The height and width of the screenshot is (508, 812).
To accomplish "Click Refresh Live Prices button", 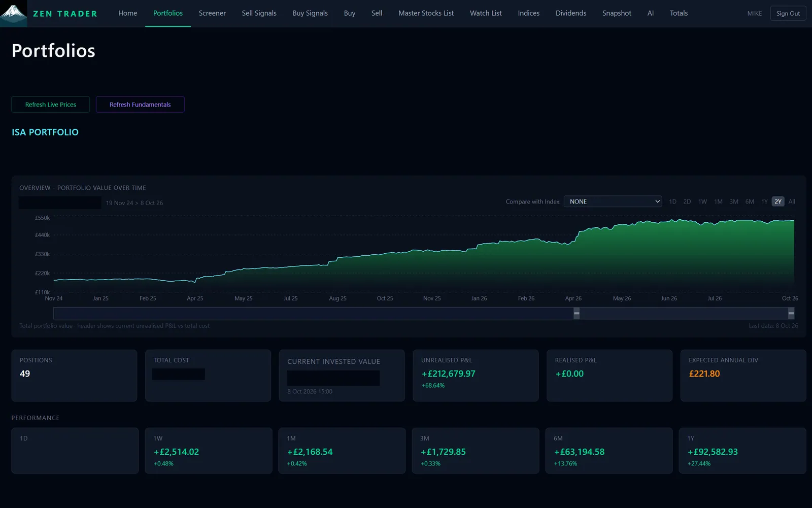I will [51, 105].
